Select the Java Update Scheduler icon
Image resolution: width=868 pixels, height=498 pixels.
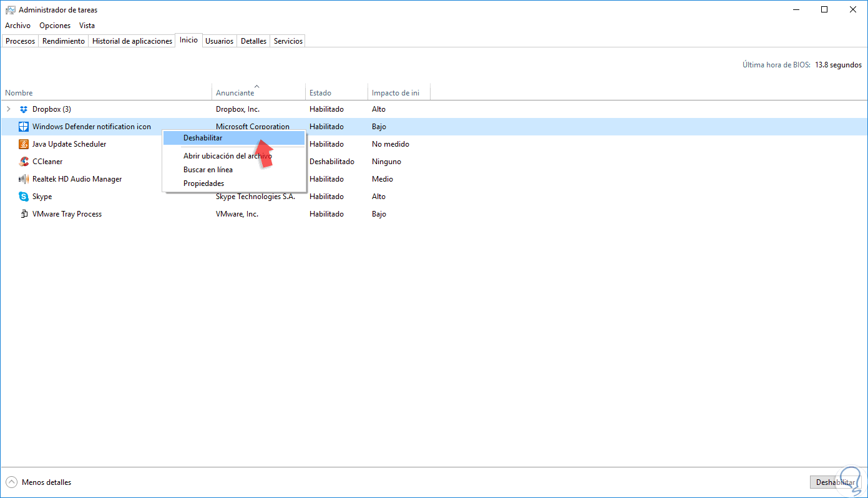point(24,144)
